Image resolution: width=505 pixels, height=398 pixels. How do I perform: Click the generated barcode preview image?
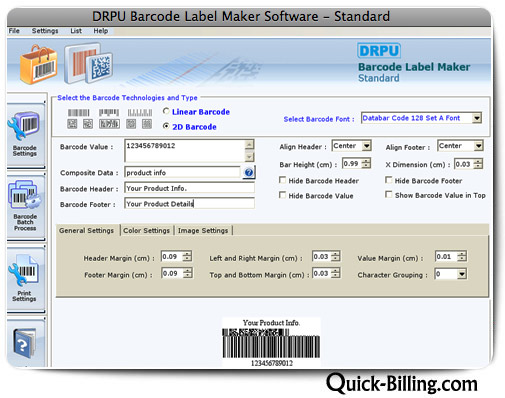(x=271, y=343)
